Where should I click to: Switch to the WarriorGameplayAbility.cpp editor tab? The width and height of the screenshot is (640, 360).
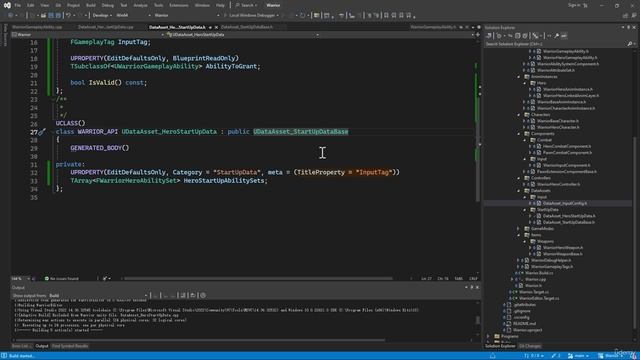tap(37, 27)
